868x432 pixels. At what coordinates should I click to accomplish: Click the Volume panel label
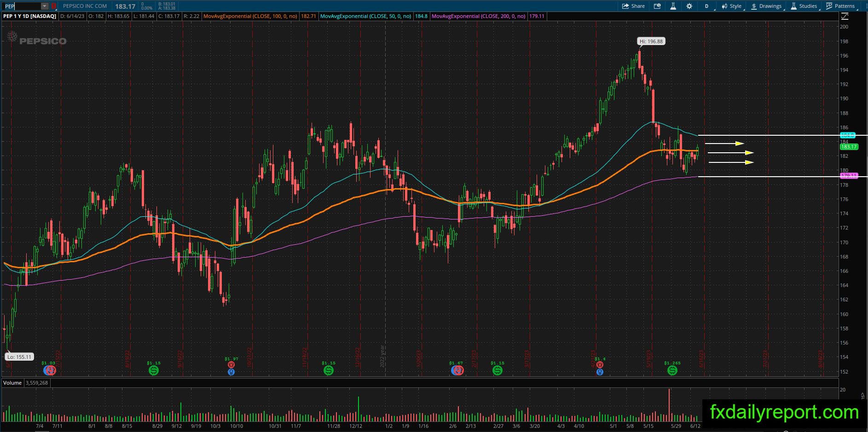point(12,383)
